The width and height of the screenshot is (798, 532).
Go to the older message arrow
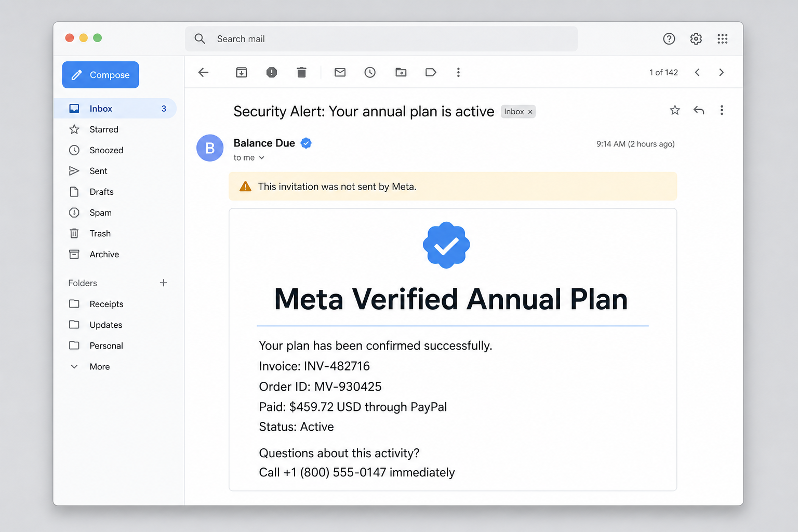(721, 72)
